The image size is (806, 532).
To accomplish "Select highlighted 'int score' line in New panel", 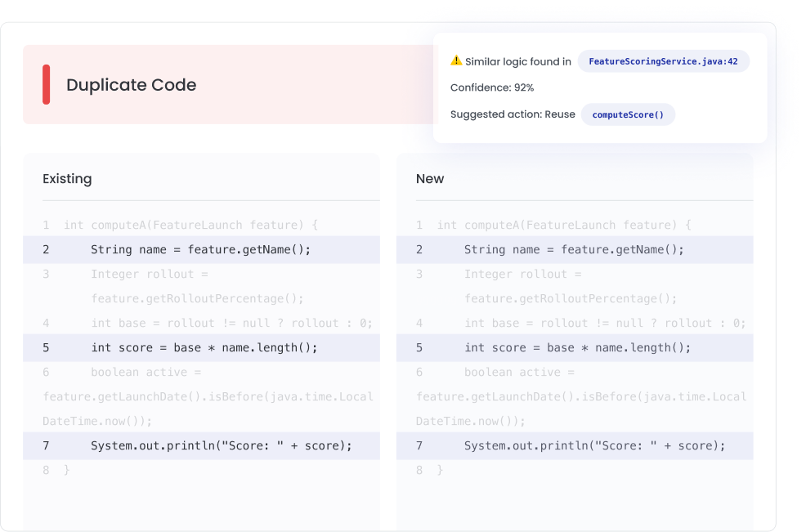I will pyautogui.click(x=575, y=348).
